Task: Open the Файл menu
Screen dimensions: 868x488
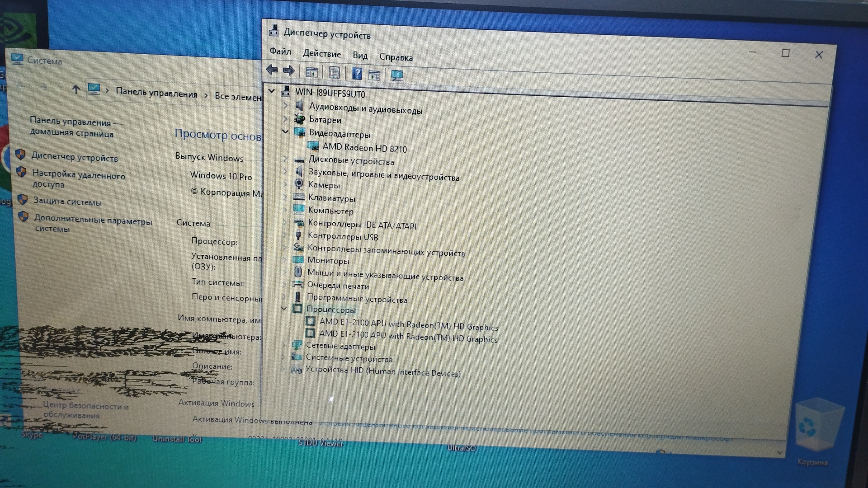Action: tap(280, 52)
